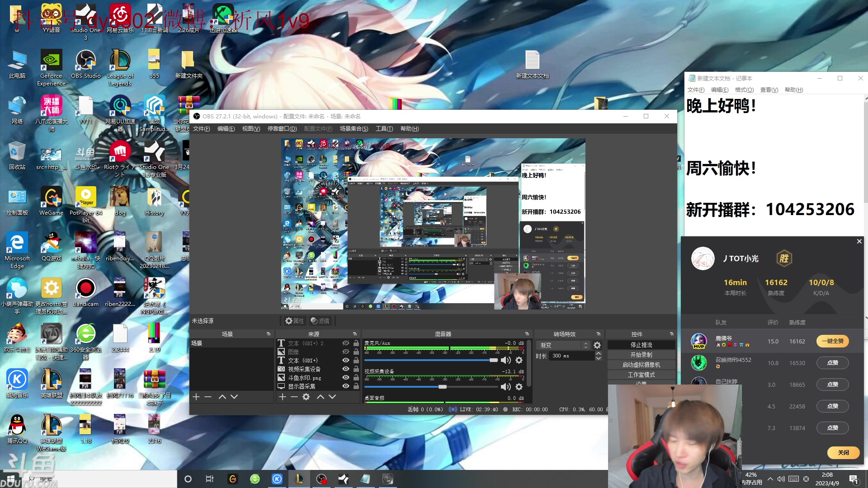
Task: Hide the 显示器采集 source
Action: [x=346, y=386]
